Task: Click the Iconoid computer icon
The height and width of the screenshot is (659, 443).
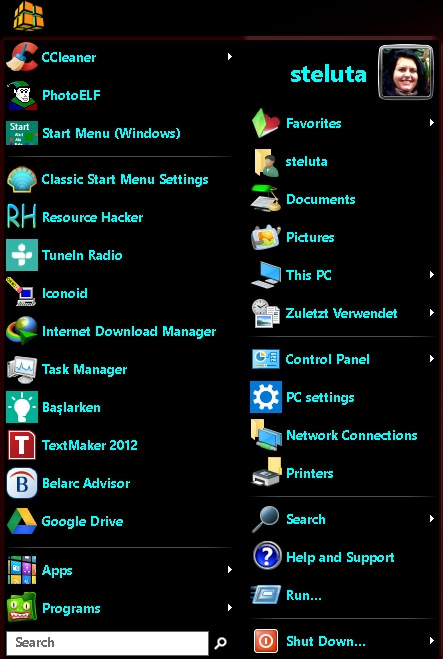Action: [x=21, y=293]
